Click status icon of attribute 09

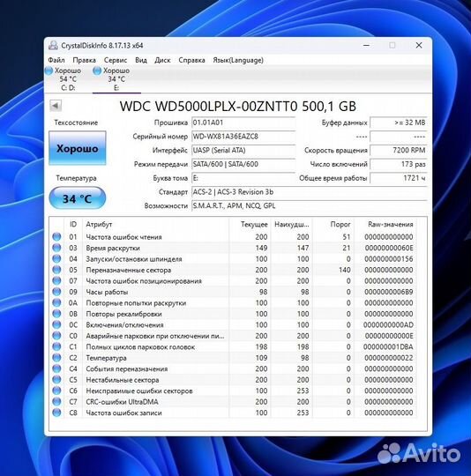[56, 292]
